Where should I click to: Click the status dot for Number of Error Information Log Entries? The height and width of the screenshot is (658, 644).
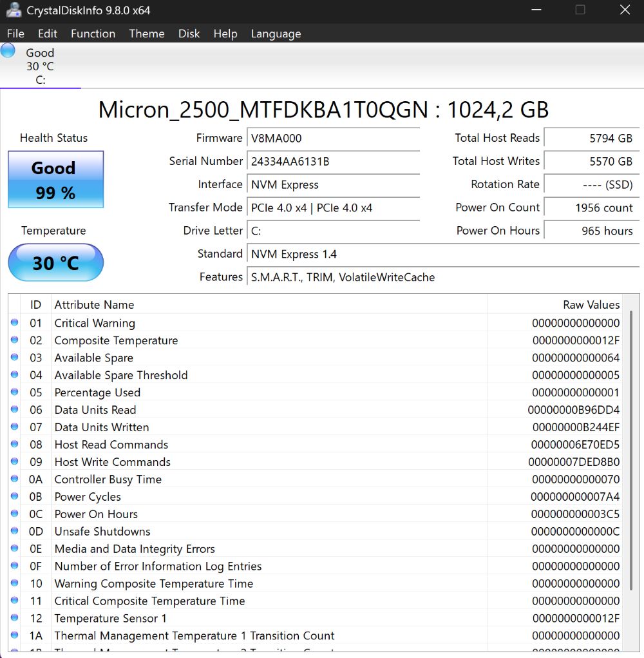coord(14,566)
